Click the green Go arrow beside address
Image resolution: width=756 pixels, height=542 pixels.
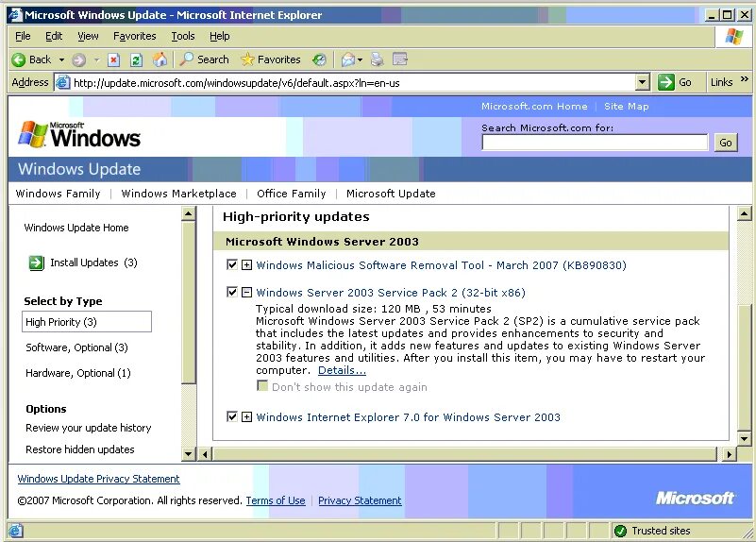[665, 82]
